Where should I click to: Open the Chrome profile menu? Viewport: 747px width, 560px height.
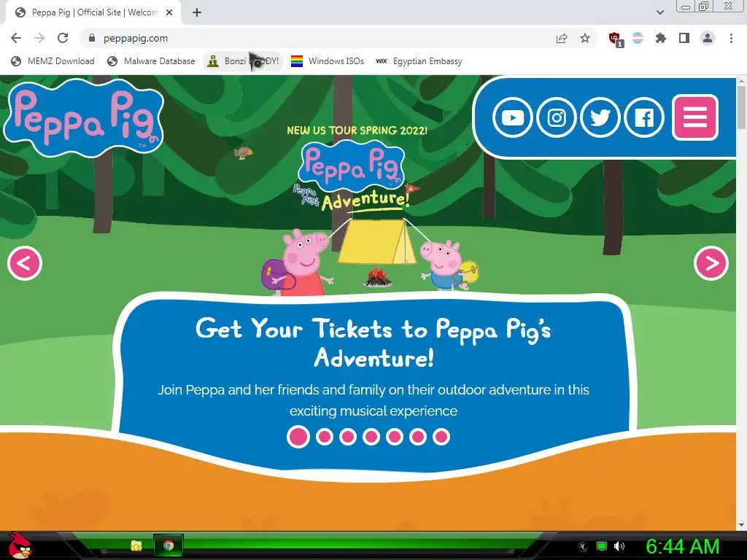[x=708, y=38]
